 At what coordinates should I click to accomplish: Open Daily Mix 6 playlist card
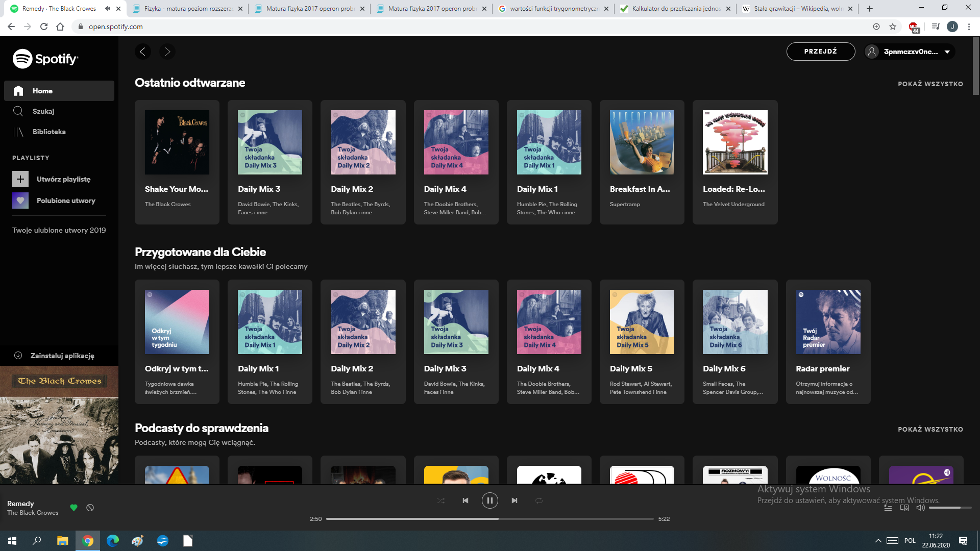pos(735,342)
